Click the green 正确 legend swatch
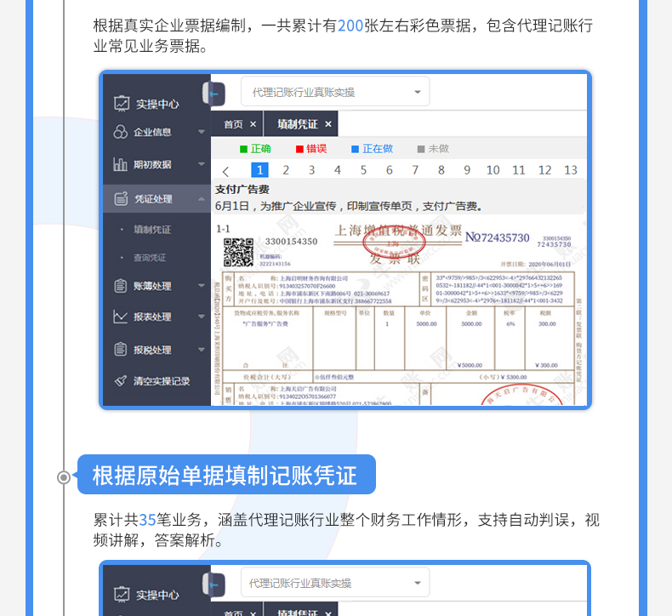 point(243,149)
